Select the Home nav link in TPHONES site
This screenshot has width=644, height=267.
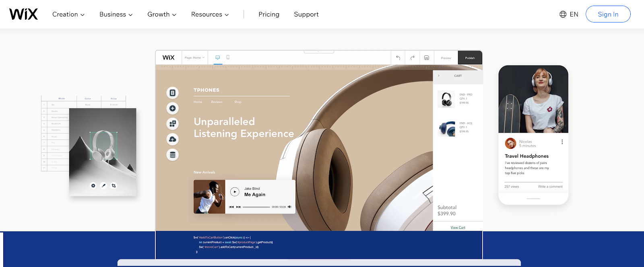(198, 102)
